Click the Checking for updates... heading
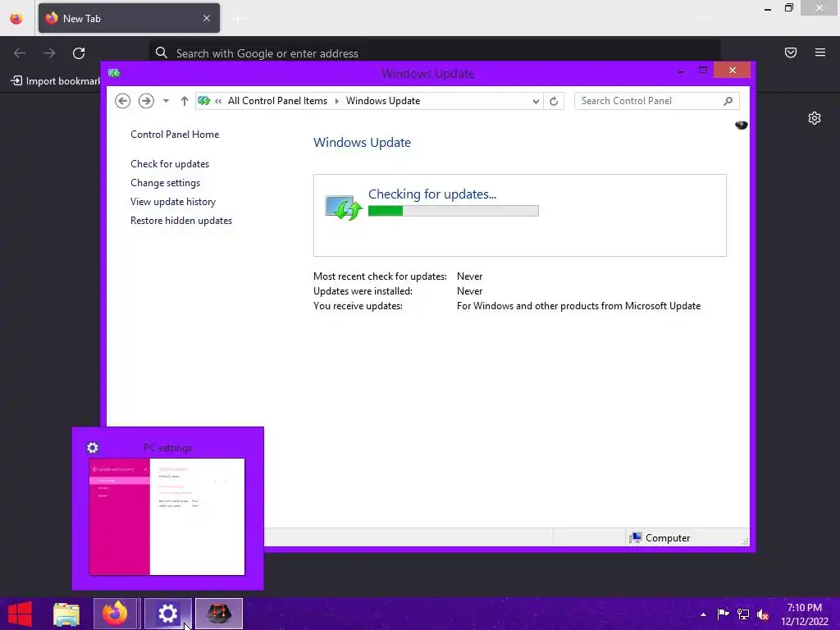Viewport: 840px width, 630px height. point(432,194)
